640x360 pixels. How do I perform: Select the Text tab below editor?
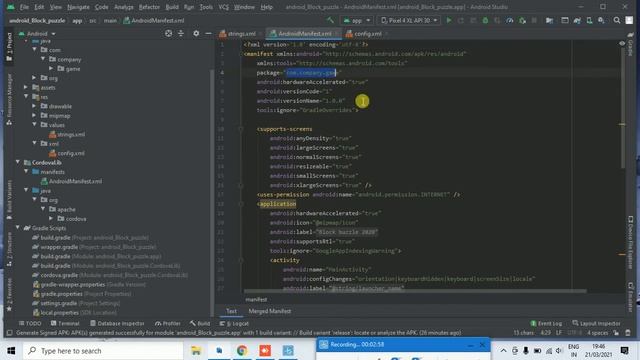pos(231,311)
